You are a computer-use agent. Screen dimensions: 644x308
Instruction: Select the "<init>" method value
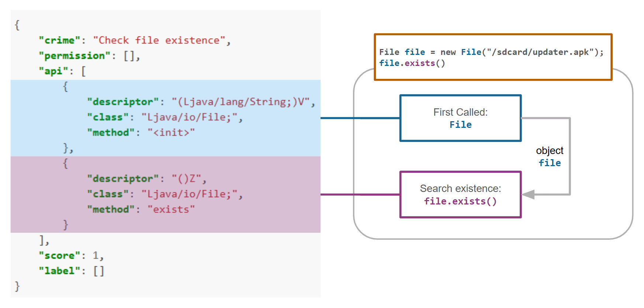(x=171, y=132)
